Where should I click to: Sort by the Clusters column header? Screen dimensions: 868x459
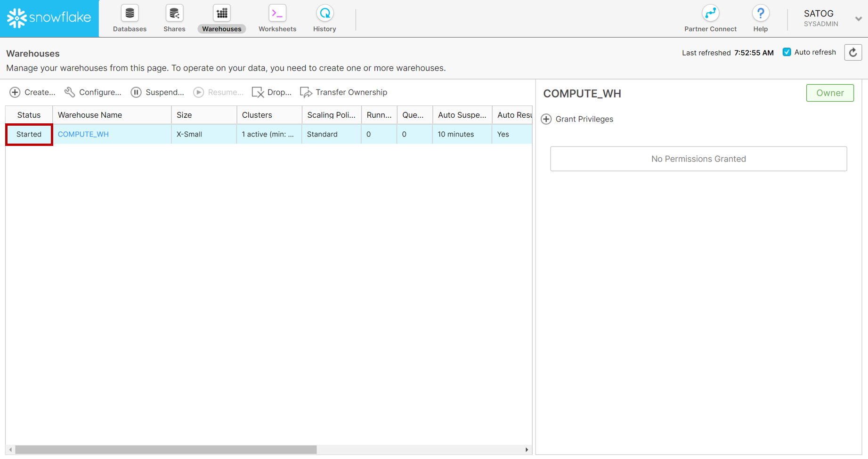(269, 115)
